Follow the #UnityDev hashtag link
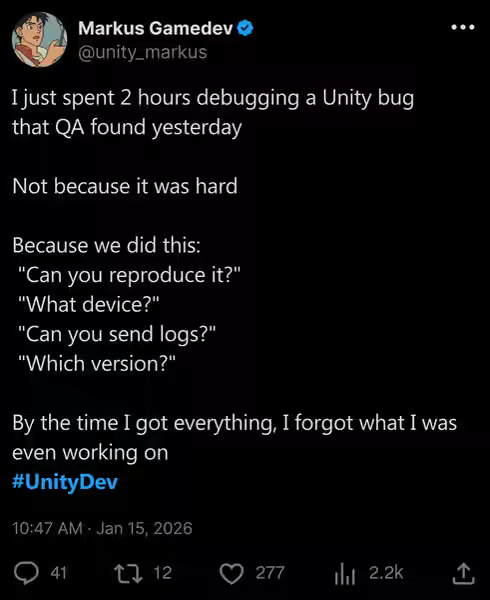 [65, 481]
